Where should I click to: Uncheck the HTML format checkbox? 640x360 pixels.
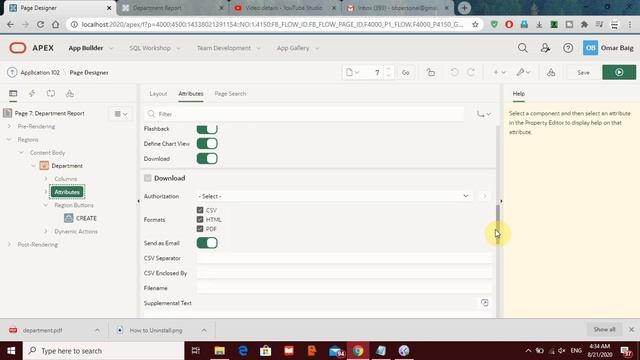point(200,219)
